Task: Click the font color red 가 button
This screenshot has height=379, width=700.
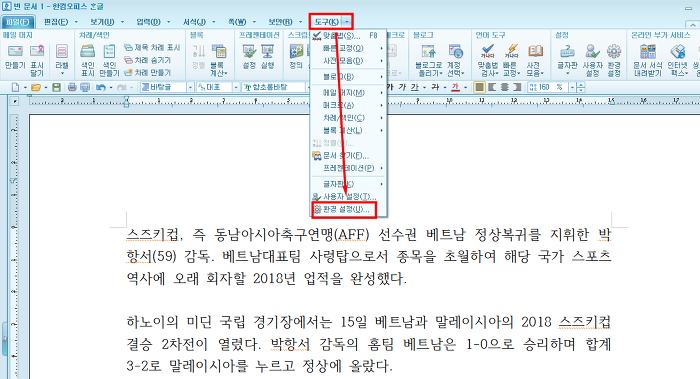Action: [455, 87]
